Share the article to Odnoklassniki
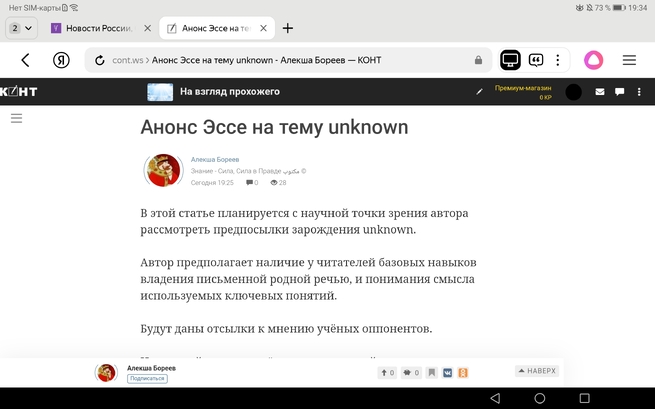The height and width of the screenshot is (409, 655). tap(461, 373)
